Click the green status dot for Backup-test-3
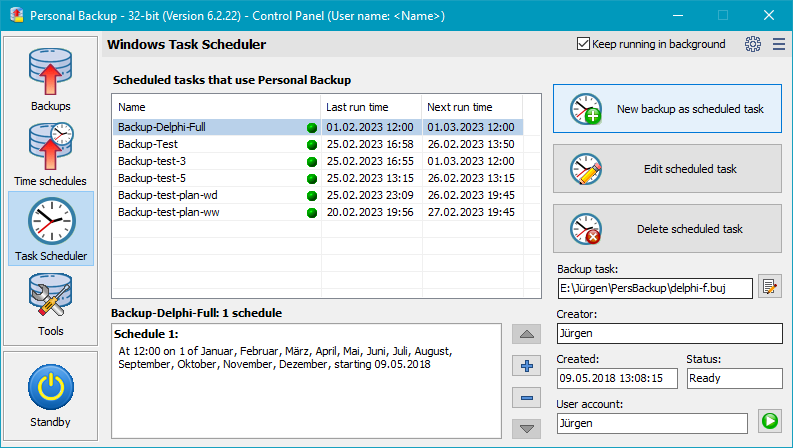Screen dimensions: 793x448 click(x=312, y=162)
